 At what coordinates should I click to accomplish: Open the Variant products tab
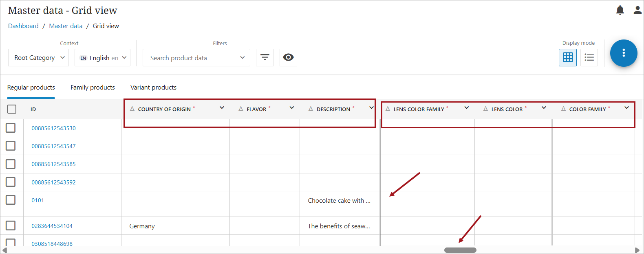153,88
